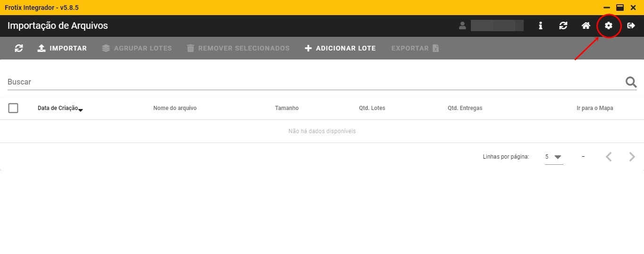Click the Importar button
Viewport: 644px width, 254px height.
[62, 48]
